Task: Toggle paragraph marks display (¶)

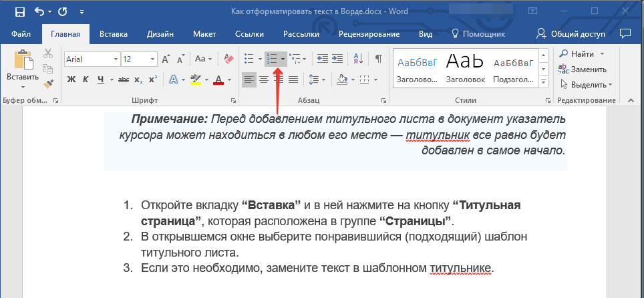Action: [378, 59]
